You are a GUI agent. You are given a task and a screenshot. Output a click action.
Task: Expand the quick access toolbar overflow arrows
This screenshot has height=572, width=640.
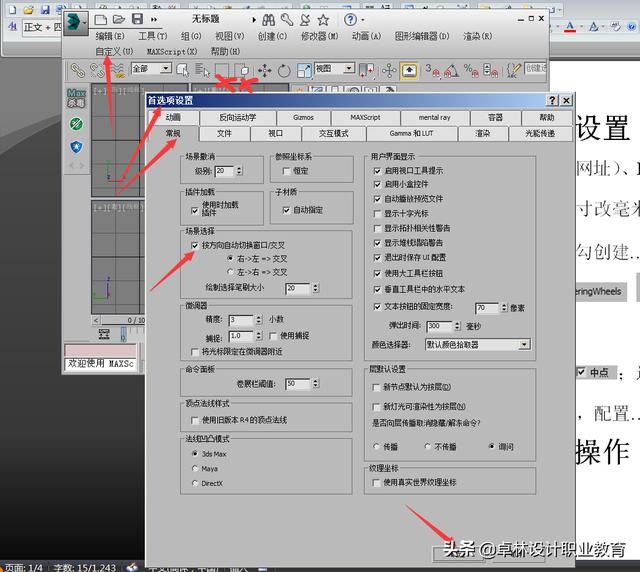click(x=154, y=19)
